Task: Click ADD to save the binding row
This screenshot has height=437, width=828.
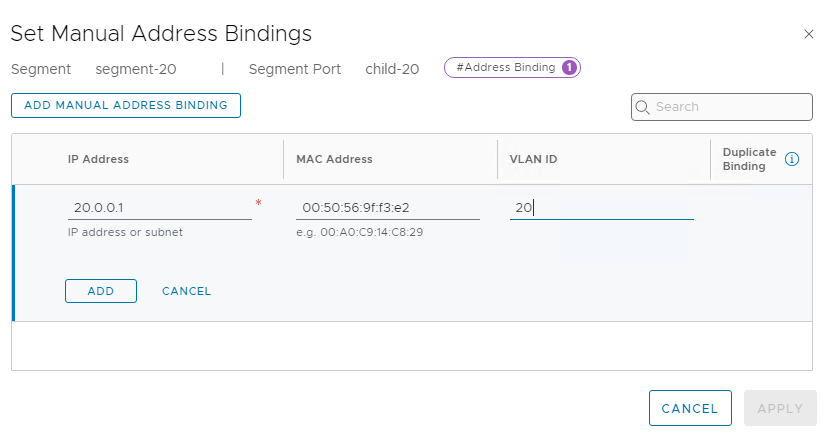Action: point(101,291)
